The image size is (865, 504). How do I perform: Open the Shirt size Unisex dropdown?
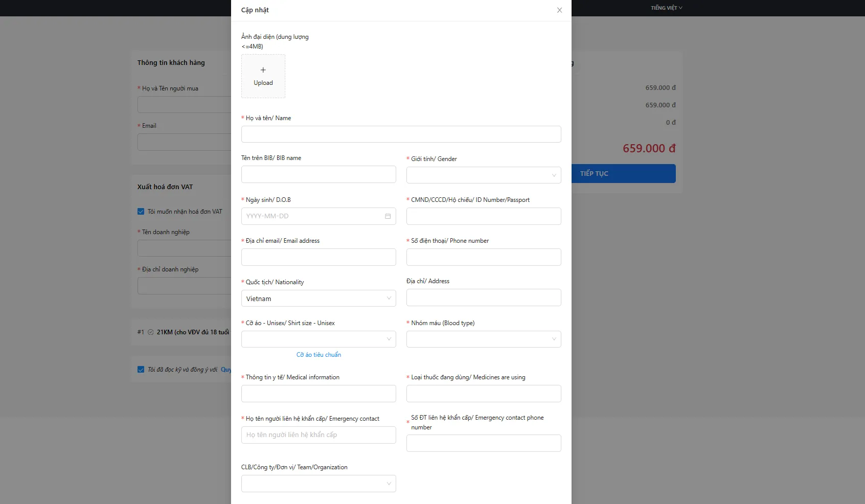[318, 339]
